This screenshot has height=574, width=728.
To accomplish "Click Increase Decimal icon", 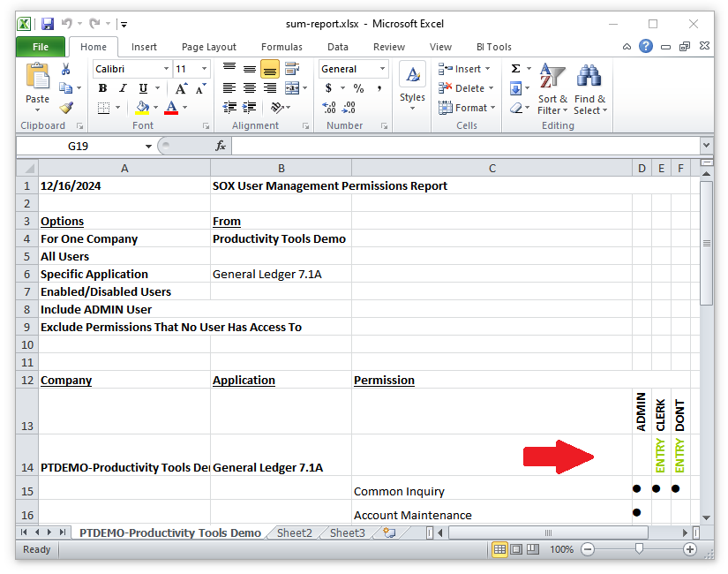I will click(x=329, y=108).
